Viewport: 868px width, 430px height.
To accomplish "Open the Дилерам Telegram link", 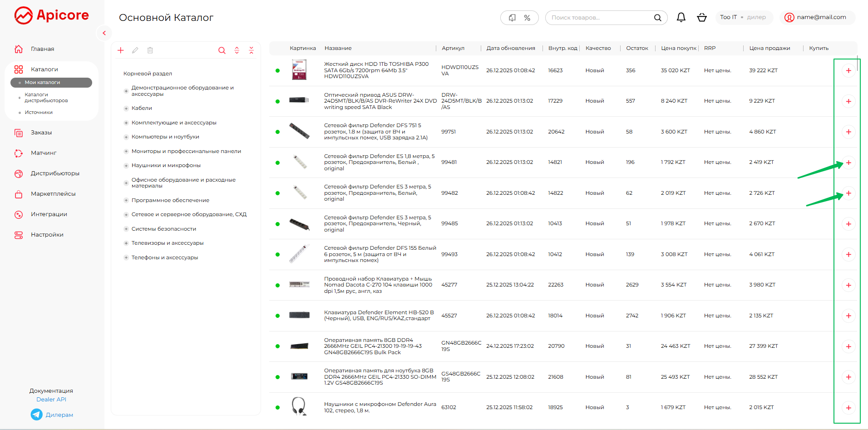I will click(59, 415).
